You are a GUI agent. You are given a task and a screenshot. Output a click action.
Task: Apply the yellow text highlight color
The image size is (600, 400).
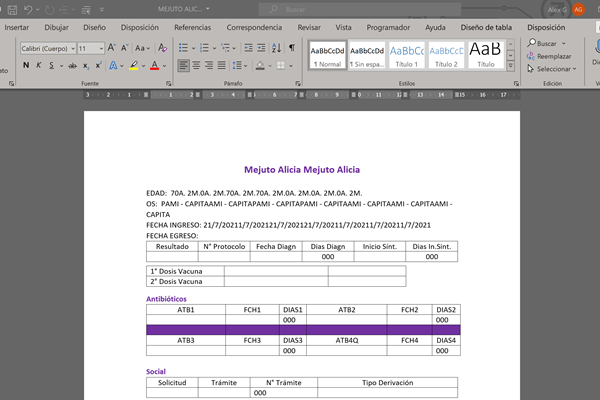tap(133, 66)
